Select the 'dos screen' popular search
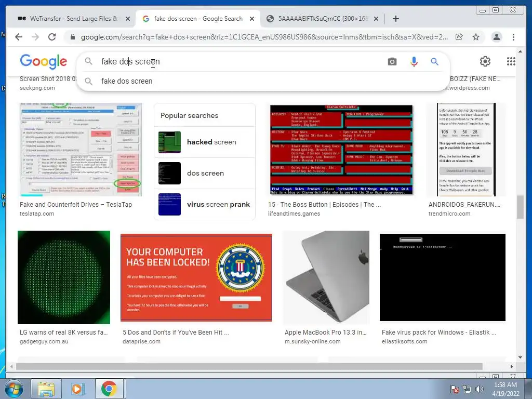Screen dimensions: 532x399 click(205, 174)
